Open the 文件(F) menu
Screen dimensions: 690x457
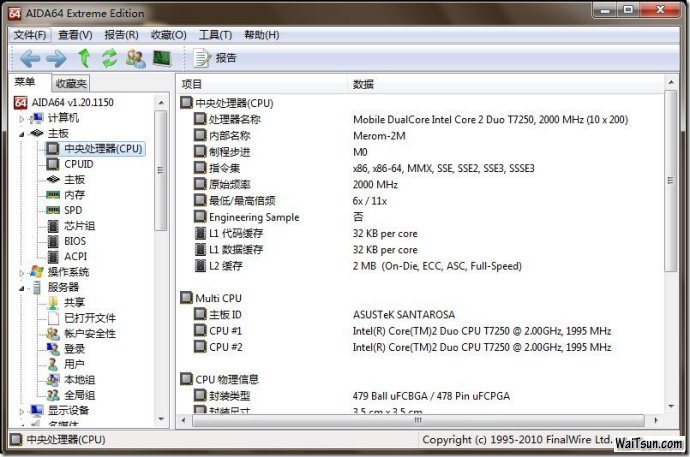(x=31, y=35)
